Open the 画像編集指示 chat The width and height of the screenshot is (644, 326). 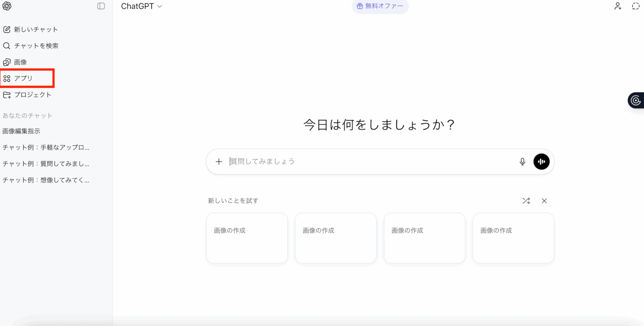pos(21,131)
